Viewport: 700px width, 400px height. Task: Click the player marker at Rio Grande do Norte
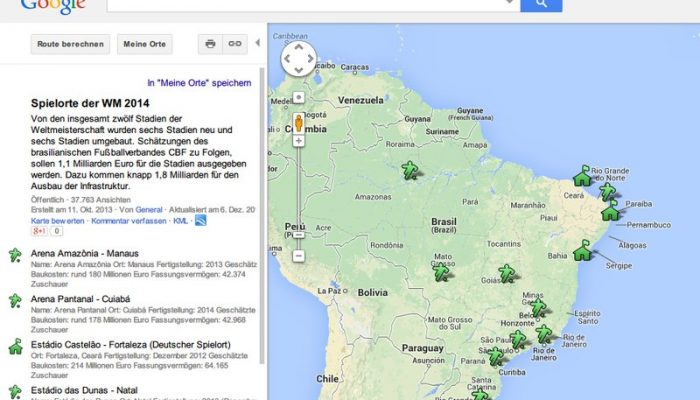tap(607, 192)
